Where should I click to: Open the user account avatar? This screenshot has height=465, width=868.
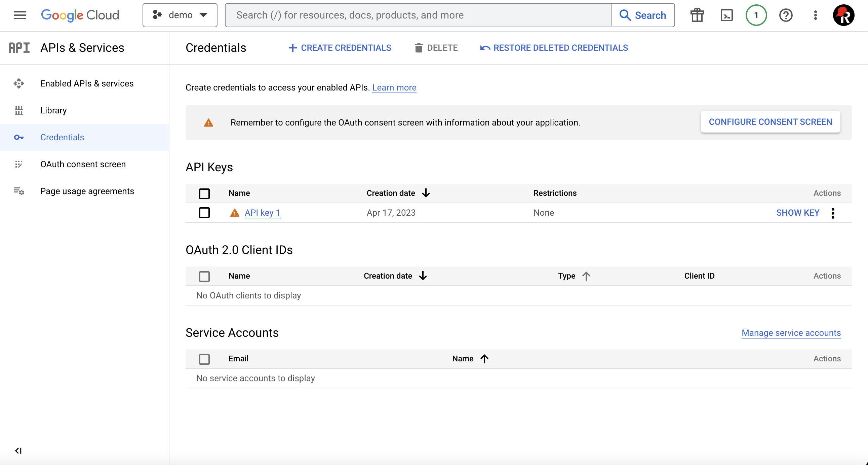pyautogui.click(x=844, y=15)
